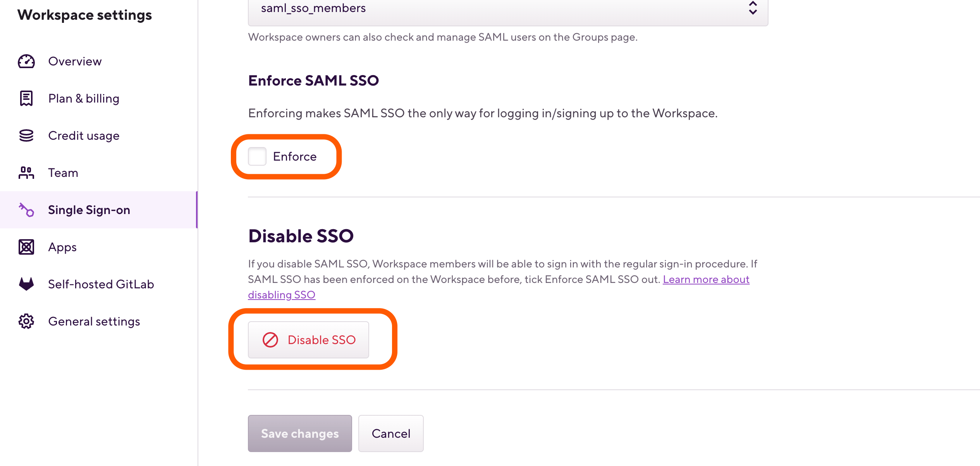Open the Learn more about disabling SSO link
Viewport: 980px width, 466px height.
point(706,279)
